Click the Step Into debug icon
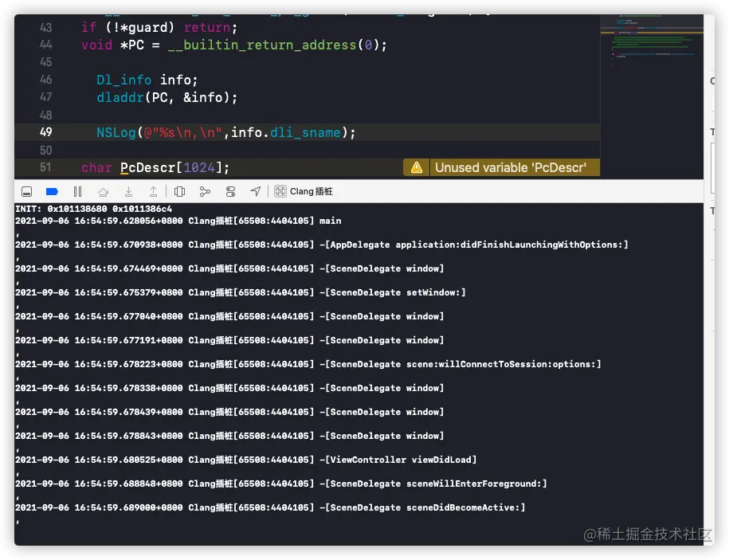The height and width of the screenshot is (560, 729). click(129, 191)
